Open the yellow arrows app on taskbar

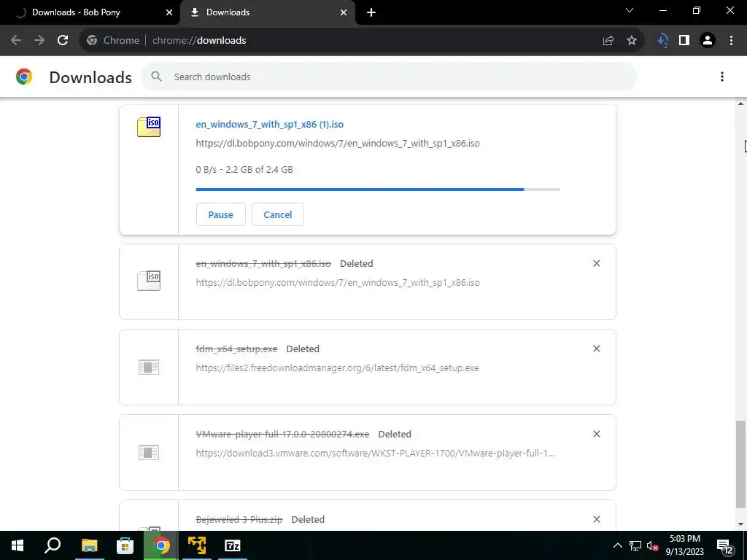point(197,545)
